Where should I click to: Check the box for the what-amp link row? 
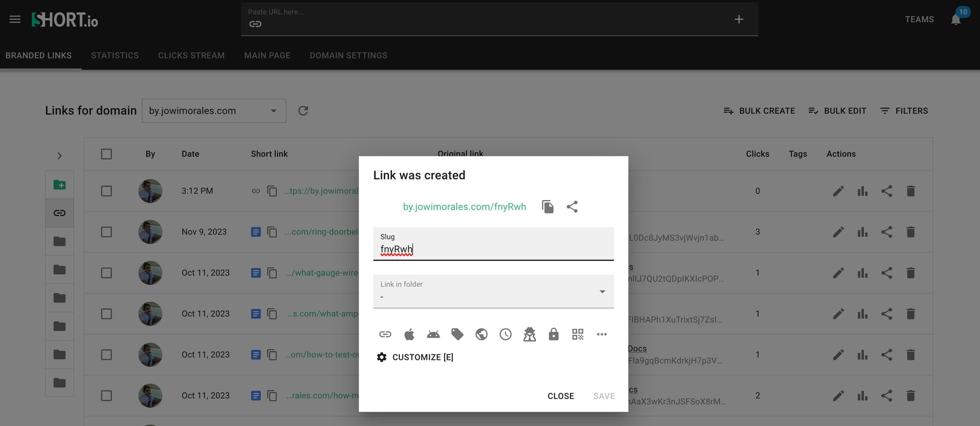click(x=106, y=314)
